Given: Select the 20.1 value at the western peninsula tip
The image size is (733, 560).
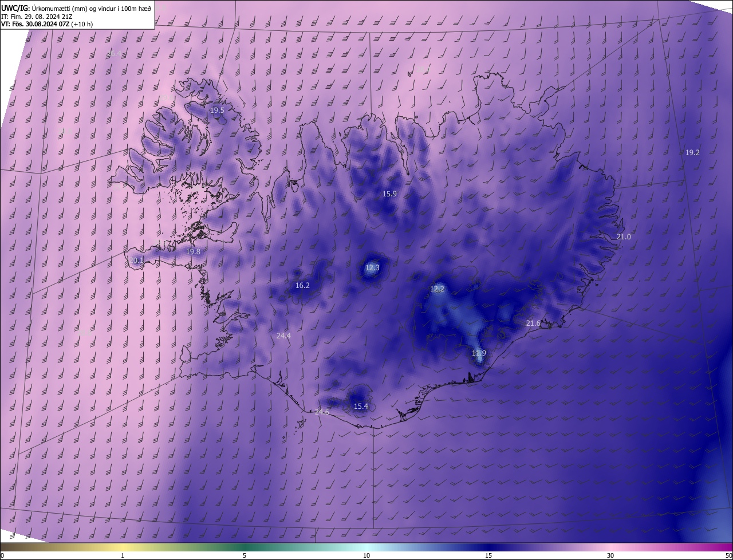Looking at the screenshot, I should coord(136,261).
